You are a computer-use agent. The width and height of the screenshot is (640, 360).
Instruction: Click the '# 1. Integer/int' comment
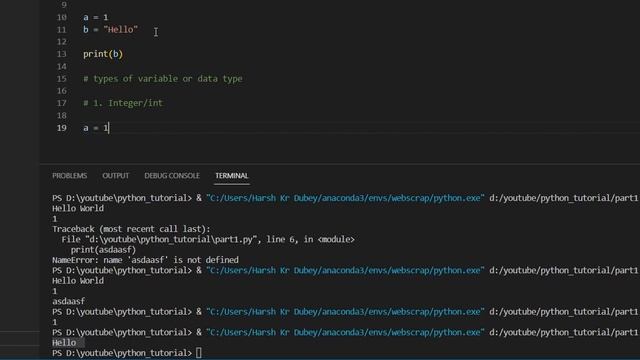click(x=123, y=103)
